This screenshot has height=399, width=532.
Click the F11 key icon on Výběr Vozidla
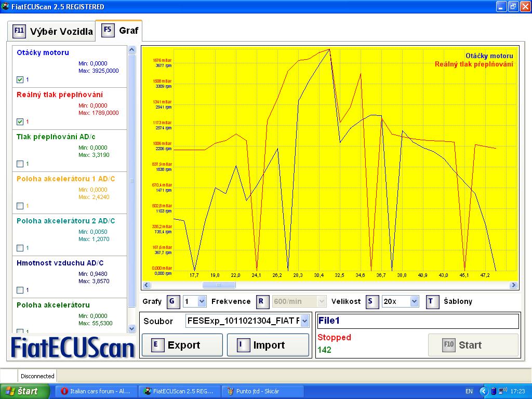point(19,31)
